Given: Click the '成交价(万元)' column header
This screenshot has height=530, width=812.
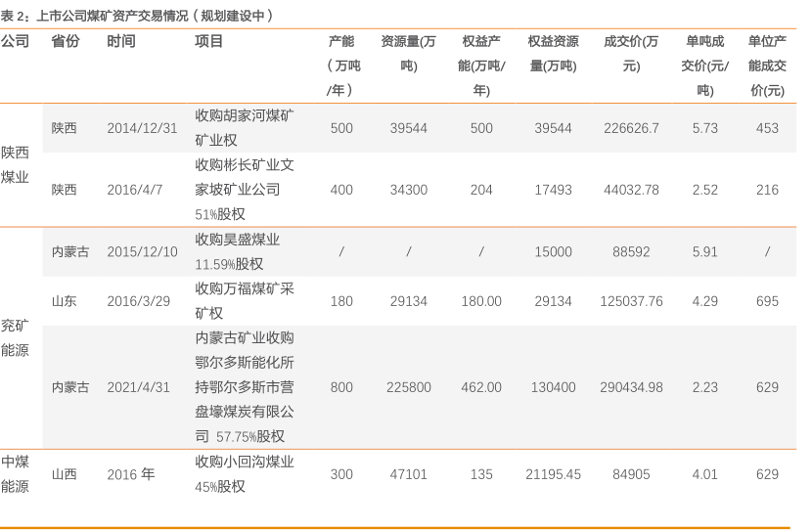Looking at the screenshot, I should coord(631,54).
